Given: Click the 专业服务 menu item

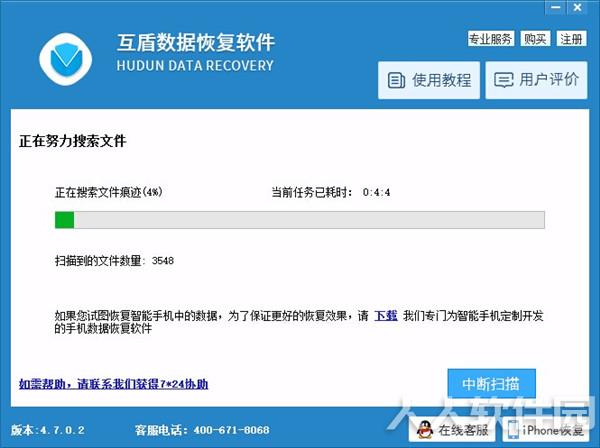Looking at the screenshot, I should (491, 39).
